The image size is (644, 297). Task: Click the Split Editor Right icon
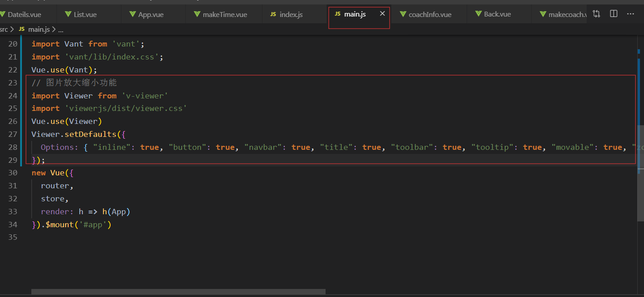pyautogui.click(x=614, y=14)
